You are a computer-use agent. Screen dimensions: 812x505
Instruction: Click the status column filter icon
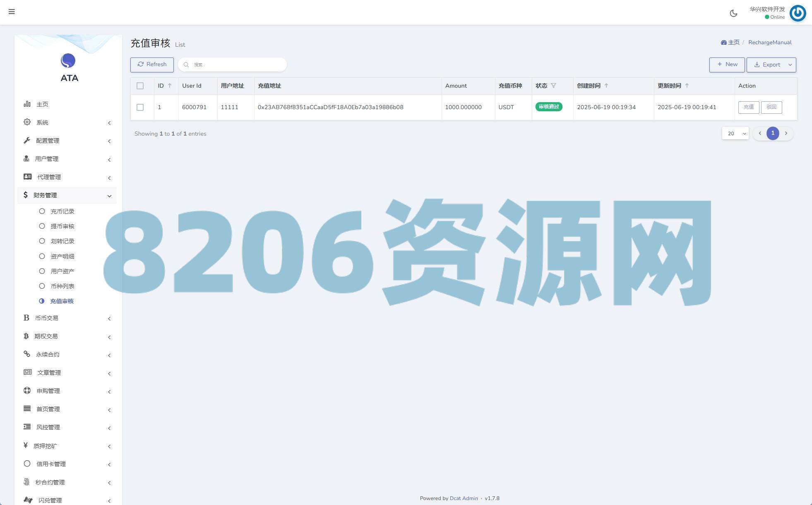point(553,86)
